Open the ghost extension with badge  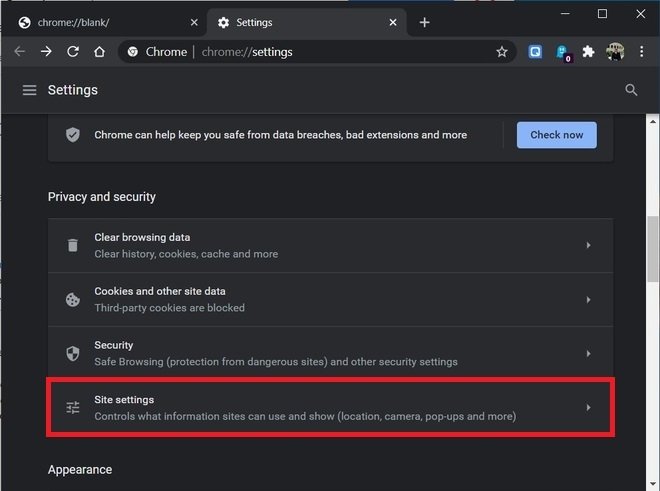point(563,53)
